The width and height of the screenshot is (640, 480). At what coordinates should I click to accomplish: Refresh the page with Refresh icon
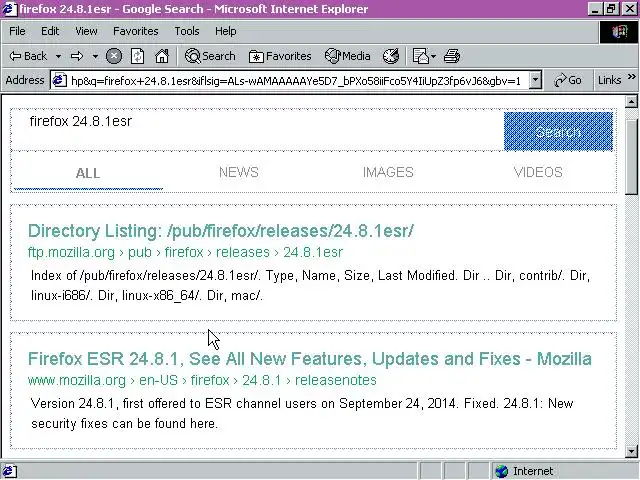point(138,56)
